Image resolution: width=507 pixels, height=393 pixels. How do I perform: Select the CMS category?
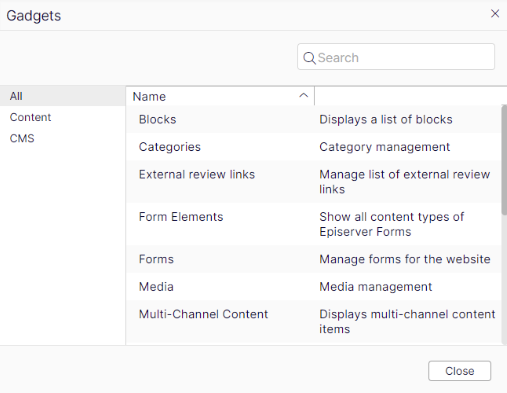(63, 138)
